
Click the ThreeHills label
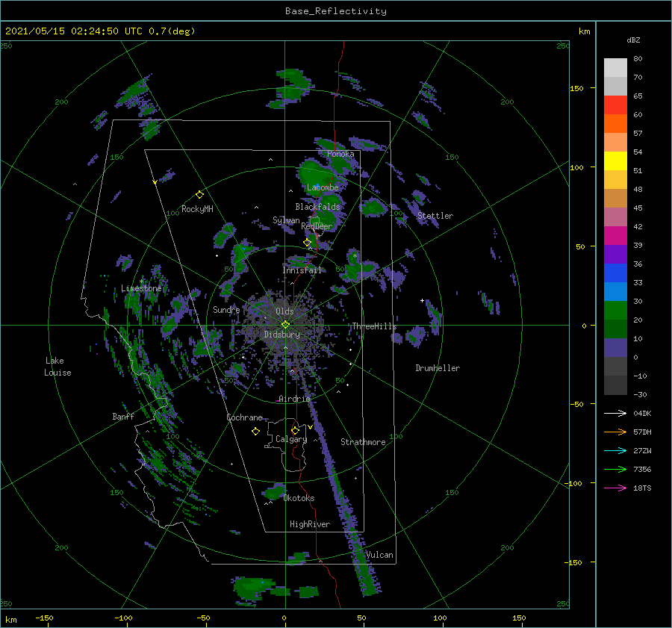374,326
